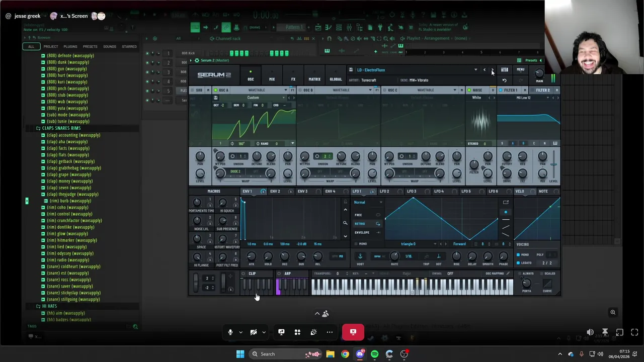The width and height of the screenshot is (644, 362).
Task: Select next noise sample after White
Action: (x=494, y=98)
